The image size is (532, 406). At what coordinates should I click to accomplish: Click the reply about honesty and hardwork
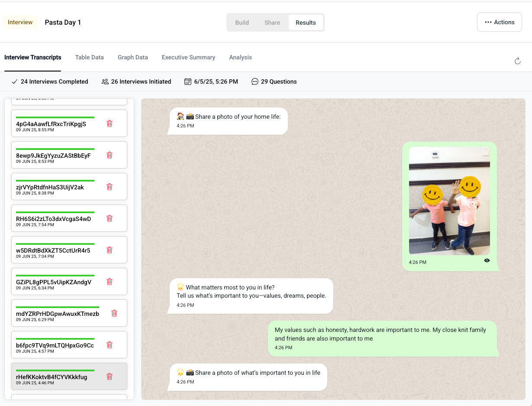[x=383, y=338]
